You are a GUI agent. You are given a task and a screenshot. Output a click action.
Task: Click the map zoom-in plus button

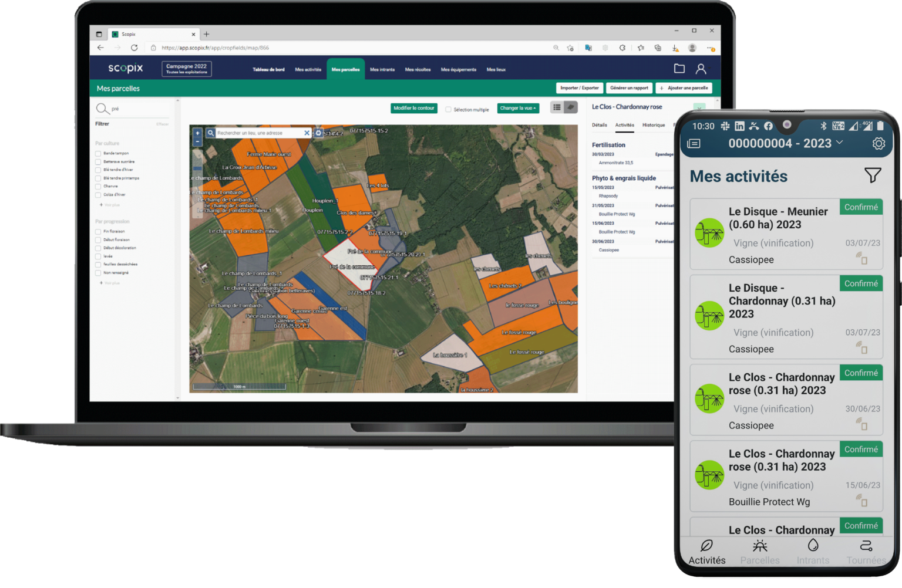click(x=197, y=133)
